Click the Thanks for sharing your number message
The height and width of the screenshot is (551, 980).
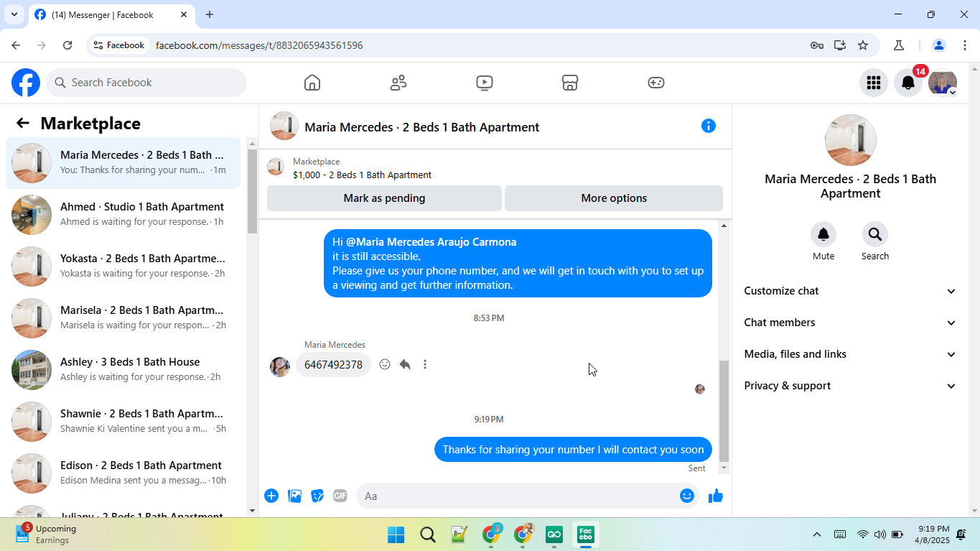[x=573, y=450]
